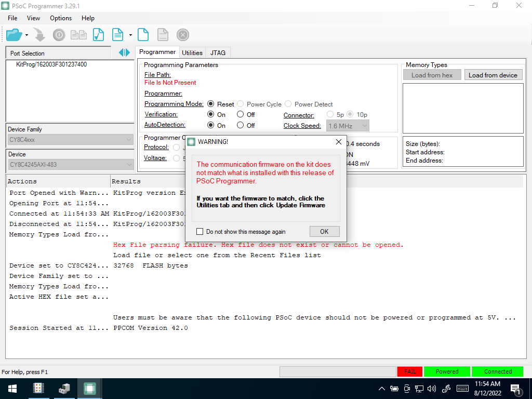Click the Load from device button
This screenshot has width=532, height=399.
coord(493,75)
